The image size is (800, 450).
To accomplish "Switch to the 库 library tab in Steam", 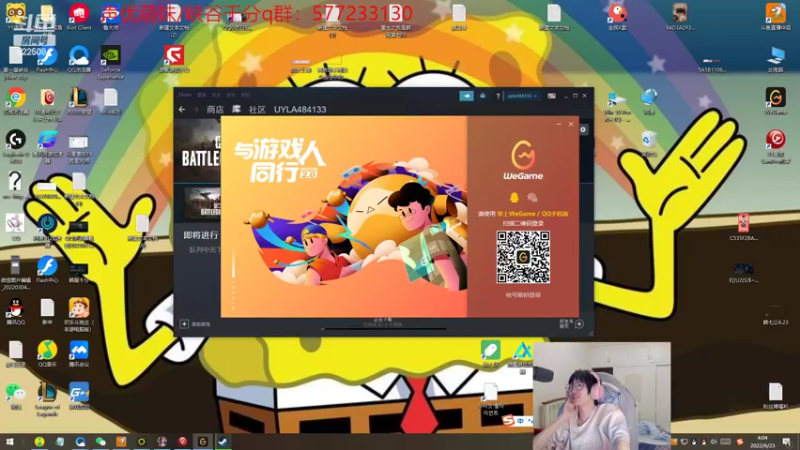I will coord(236,109).
